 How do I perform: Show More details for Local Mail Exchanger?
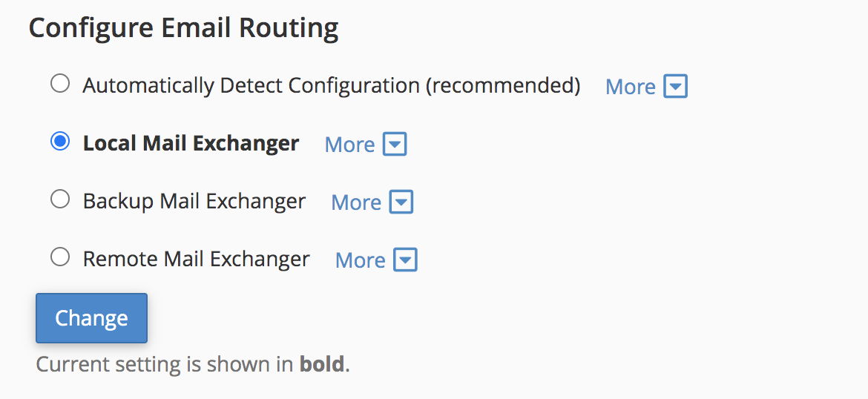(349, 145)
